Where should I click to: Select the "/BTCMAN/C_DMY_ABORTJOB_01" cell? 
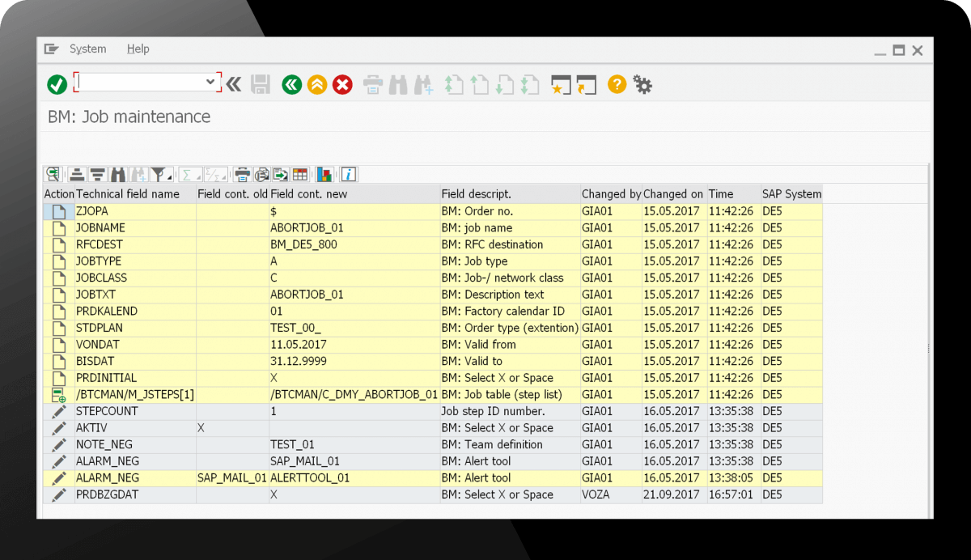[354, 395]
